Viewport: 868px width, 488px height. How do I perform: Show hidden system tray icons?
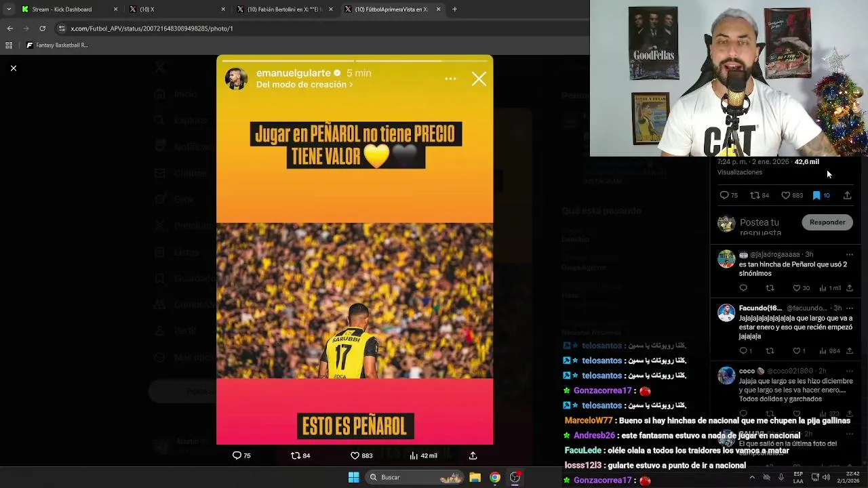click(x=751, y=477)
